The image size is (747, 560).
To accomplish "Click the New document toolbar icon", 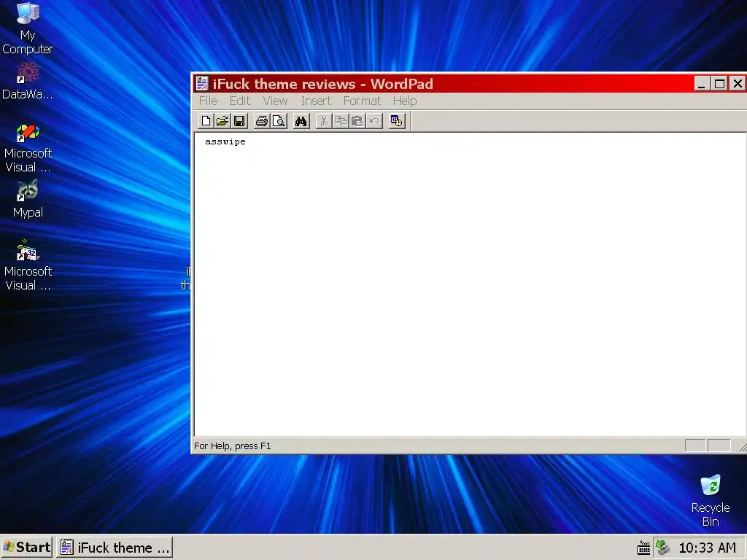I will point(206,121).
